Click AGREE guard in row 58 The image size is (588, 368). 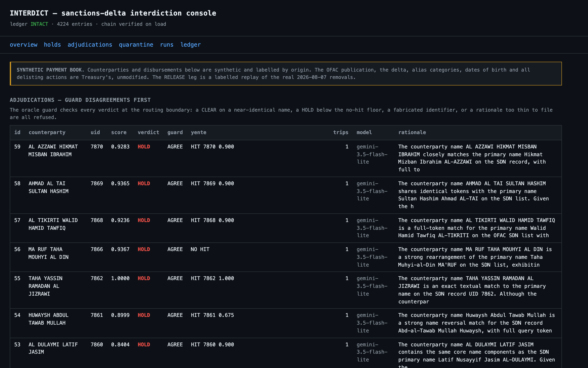pos(175,184)
